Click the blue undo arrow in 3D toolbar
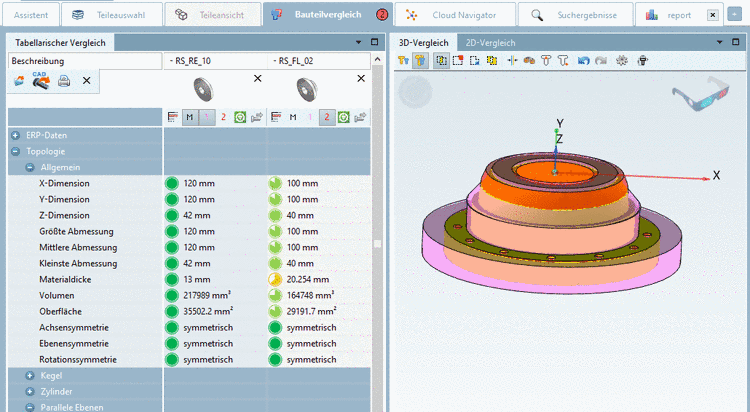The image size is (750, 412). 583,61
